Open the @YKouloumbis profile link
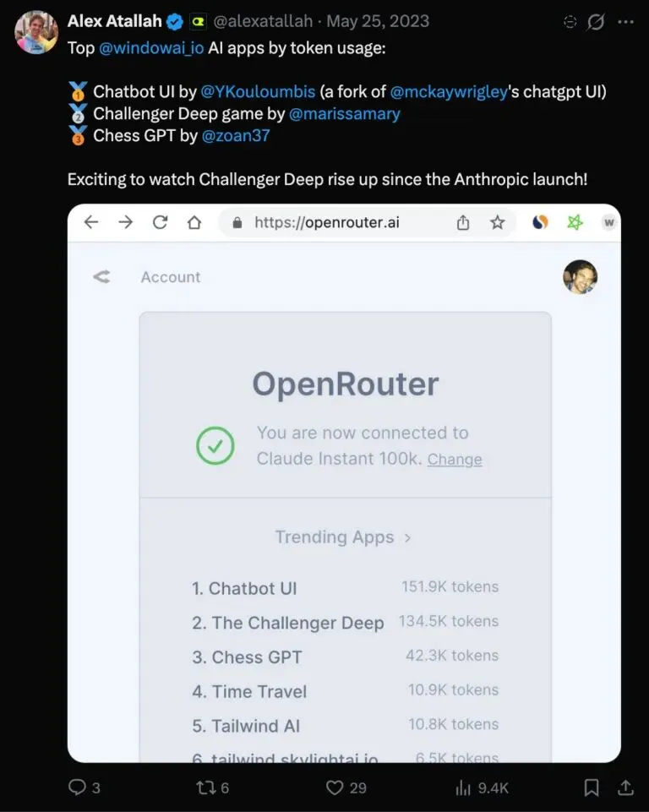This screenshot has height=812, width=649. [258, 91]
